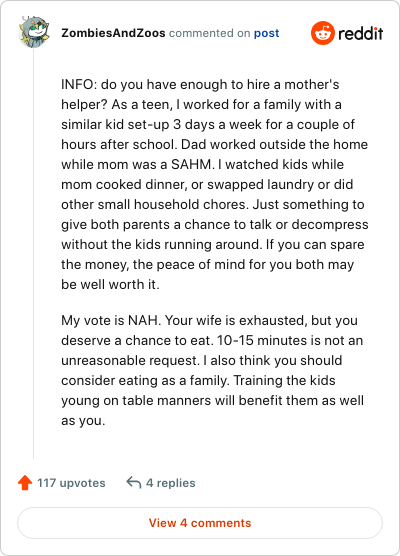Click the closing words "as you."

83,421
